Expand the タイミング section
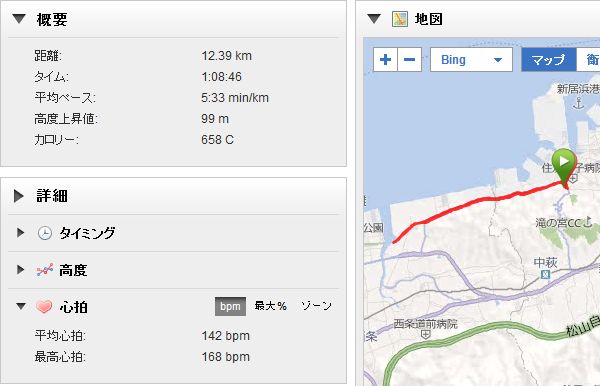The height and width of the screenshot is (386, 600). [21, 233]
